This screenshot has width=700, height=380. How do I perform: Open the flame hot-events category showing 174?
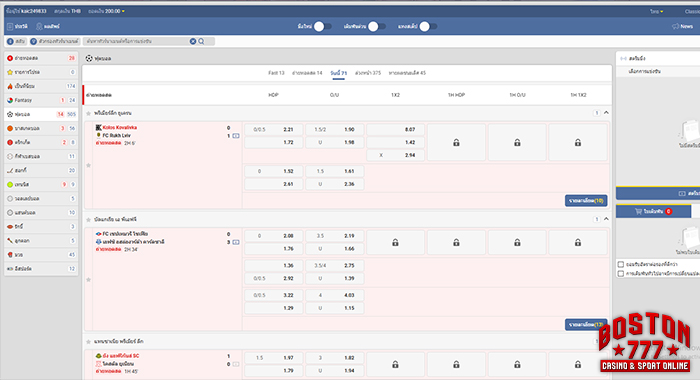[41, 86]
